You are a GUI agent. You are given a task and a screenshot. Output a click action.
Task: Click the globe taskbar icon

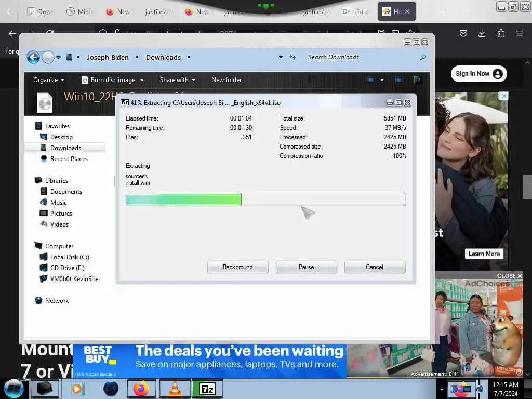pyautogui.click(x=111, y=389)
